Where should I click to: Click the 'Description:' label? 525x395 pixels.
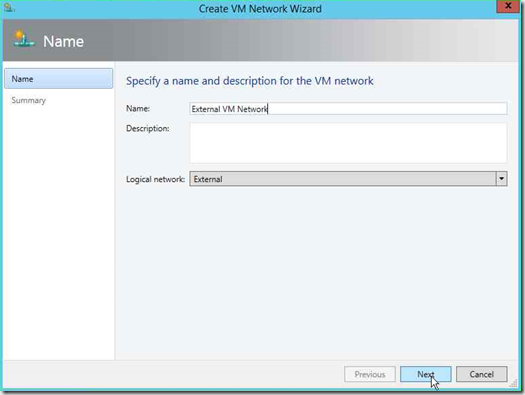(148, 128)
